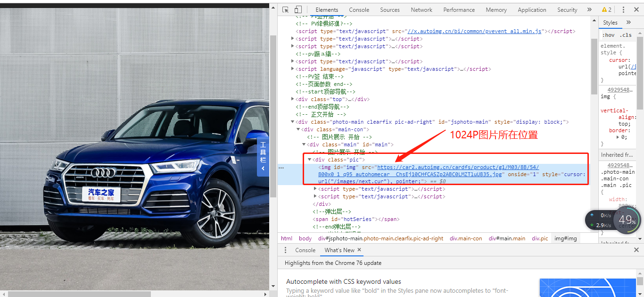The width and height of the screenshot is (644, 297).
Task: Select div.main-con breadcrumb
Action: pos(466,238)
